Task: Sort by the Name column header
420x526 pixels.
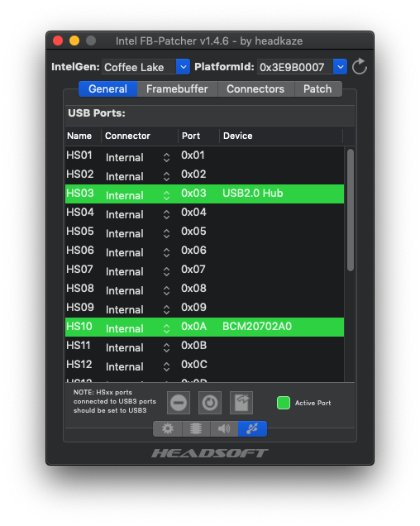Action: 83,136
